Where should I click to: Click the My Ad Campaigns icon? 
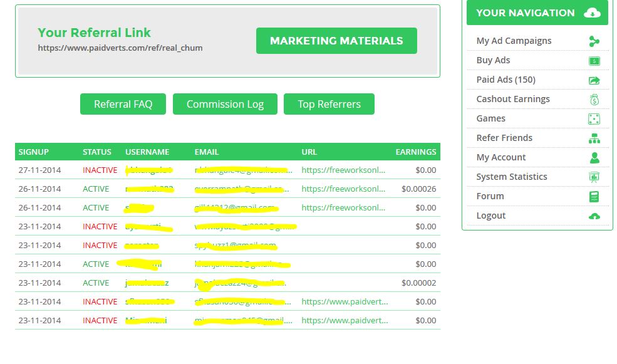tap(594, 41)
